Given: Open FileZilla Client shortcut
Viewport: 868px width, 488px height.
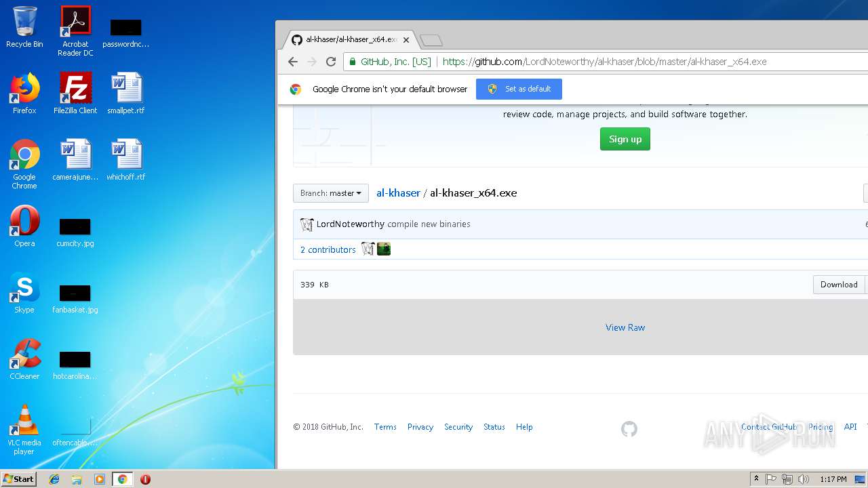Looking at the screenshot, I should (x=75, y=94).
